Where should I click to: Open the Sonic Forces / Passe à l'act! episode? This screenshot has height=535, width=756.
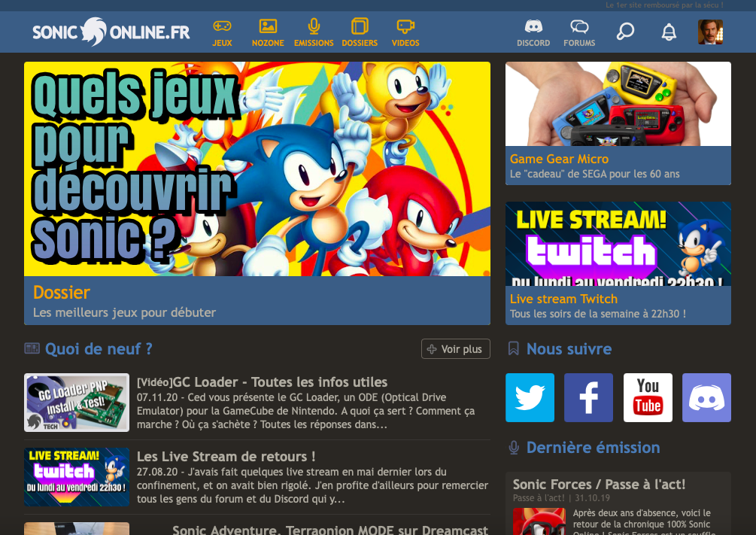(599, 484)
